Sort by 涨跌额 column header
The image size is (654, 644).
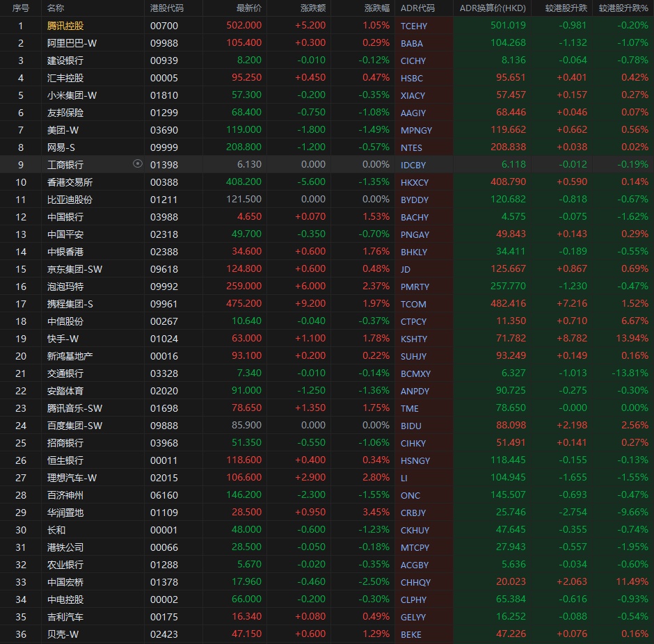[x=313, y=8]
